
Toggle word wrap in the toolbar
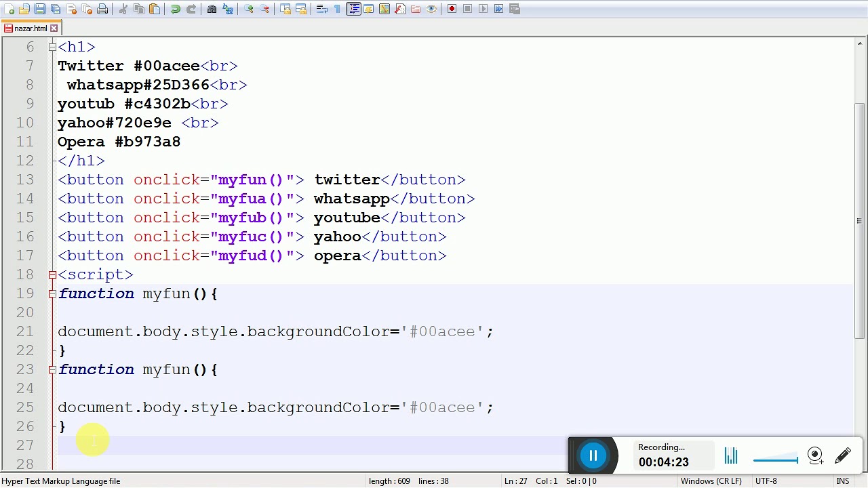tap(322, 9)
